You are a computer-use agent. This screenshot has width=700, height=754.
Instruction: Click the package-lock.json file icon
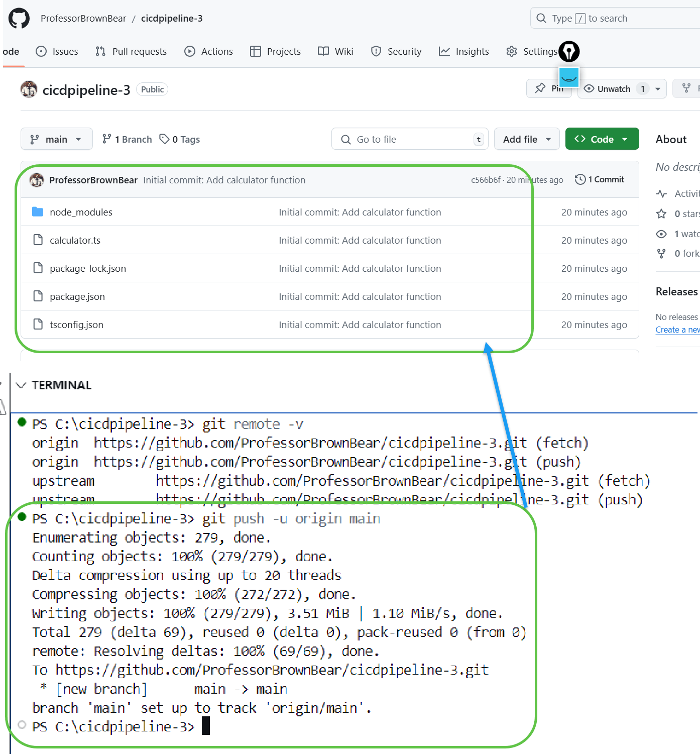coord(38,268)
